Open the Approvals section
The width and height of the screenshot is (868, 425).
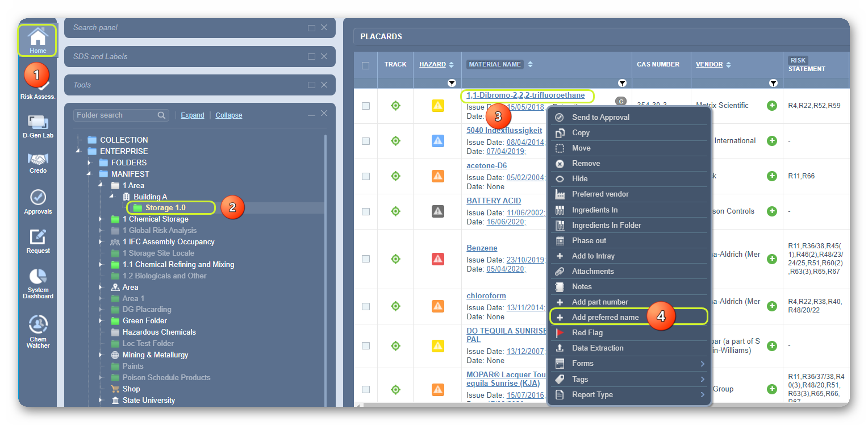click(37, 202)
